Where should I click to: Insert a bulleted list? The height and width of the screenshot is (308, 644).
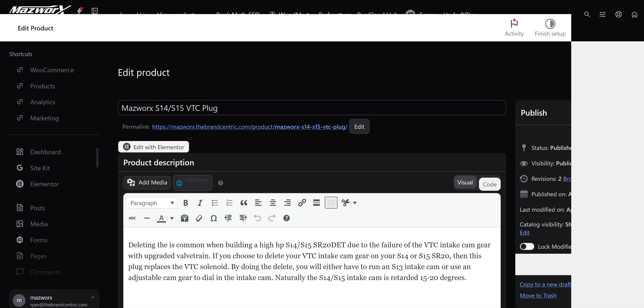click(215, 203)
